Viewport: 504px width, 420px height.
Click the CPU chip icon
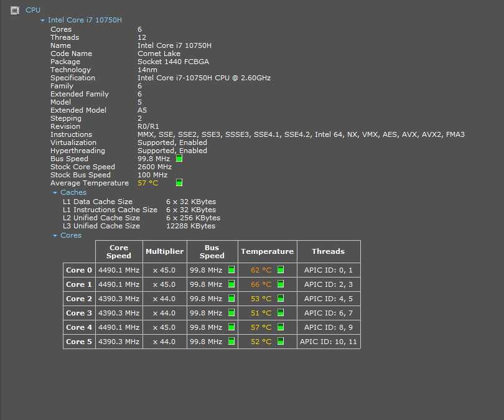pyautogui.click(x=15, y=11)
